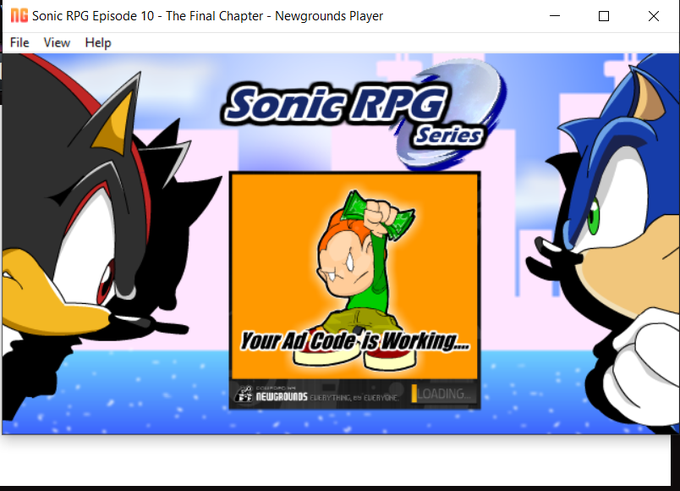This screenshot has height=491, width=680.
Task: Maximize the Newgrounds Player window
Action: (x=604, y=16)
